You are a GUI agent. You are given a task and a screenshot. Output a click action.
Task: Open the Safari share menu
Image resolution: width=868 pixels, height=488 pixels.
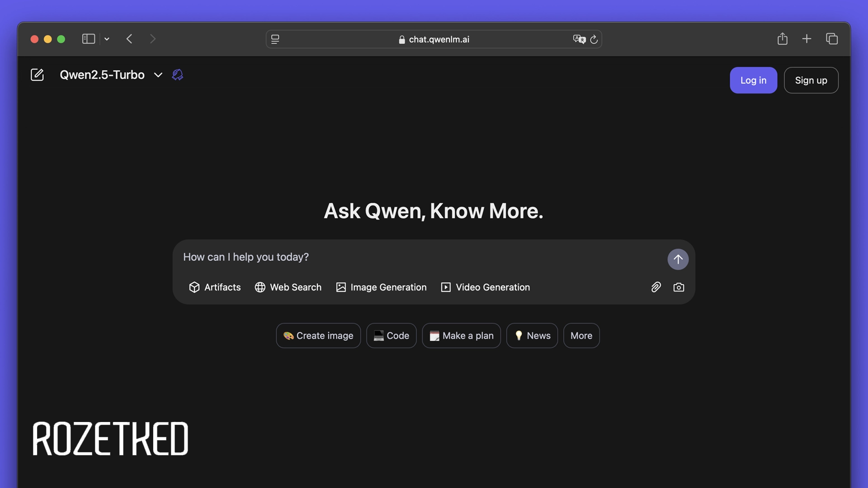point(783,39)
